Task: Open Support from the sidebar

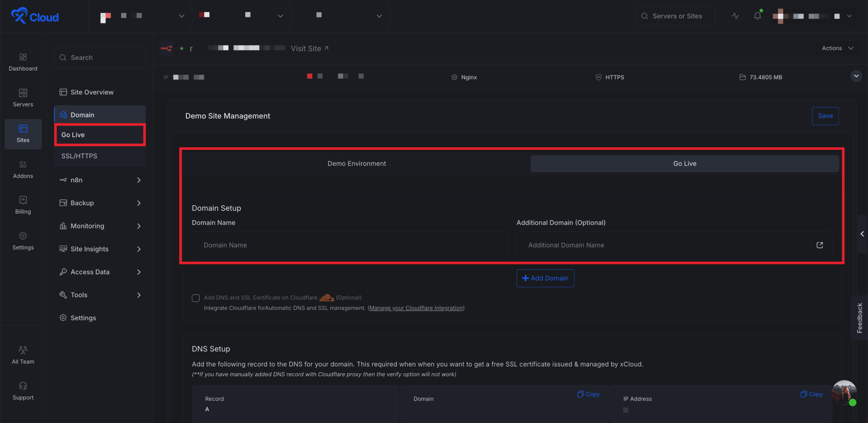Action: pos(23,391)
